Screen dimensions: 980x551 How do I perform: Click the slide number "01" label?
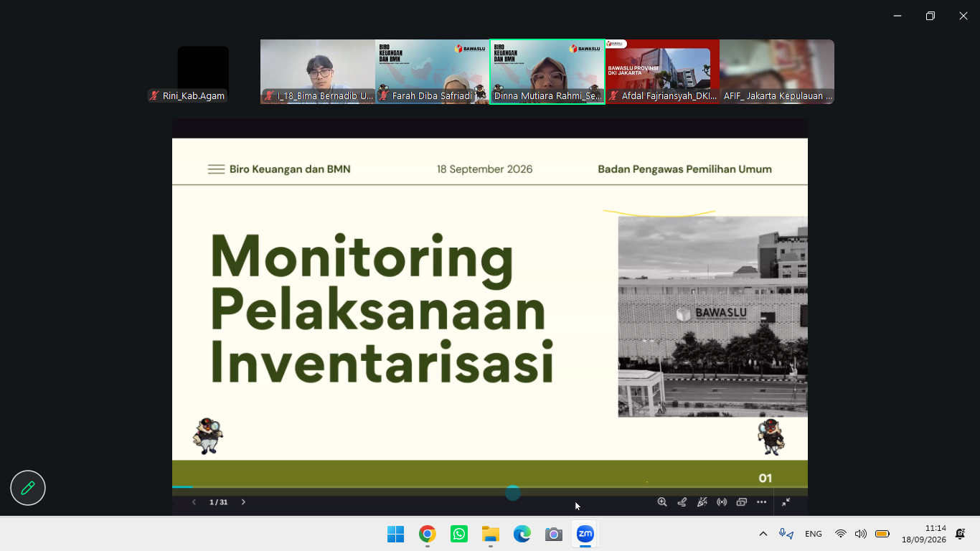765,478
